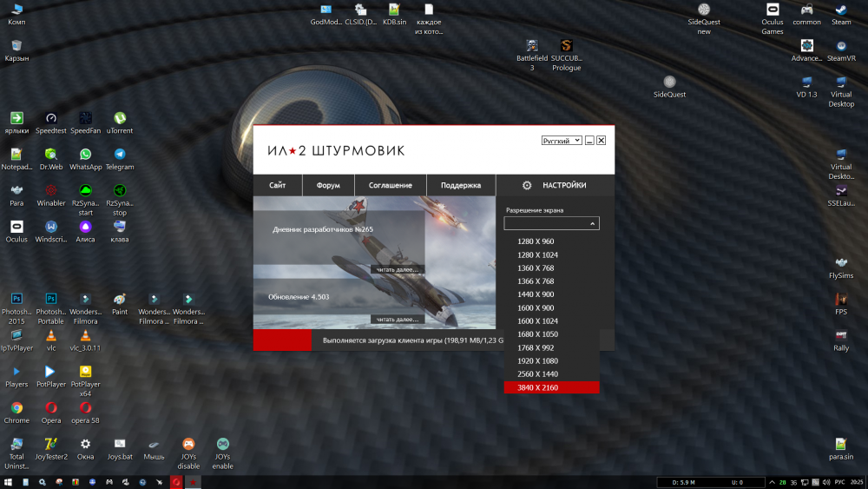Open Steam desktop icon
The image size is (868, 489).
pos(841,15)
